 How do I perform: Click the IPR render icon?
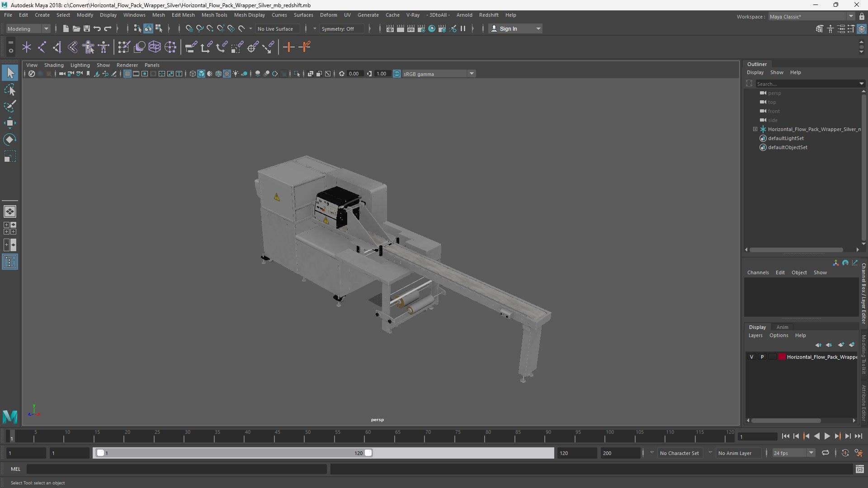411,28
